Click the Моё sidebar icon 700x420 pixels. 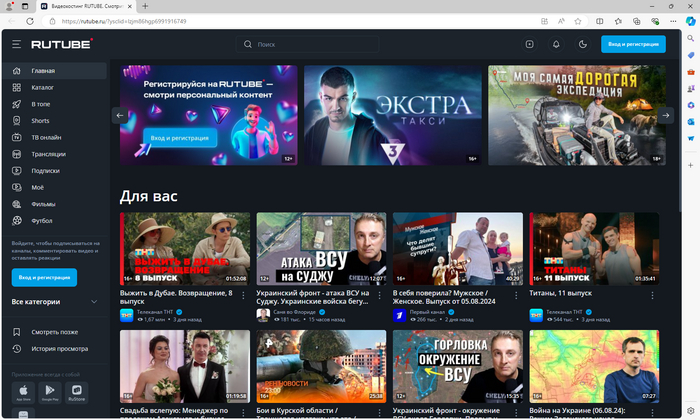pos(17,187)
